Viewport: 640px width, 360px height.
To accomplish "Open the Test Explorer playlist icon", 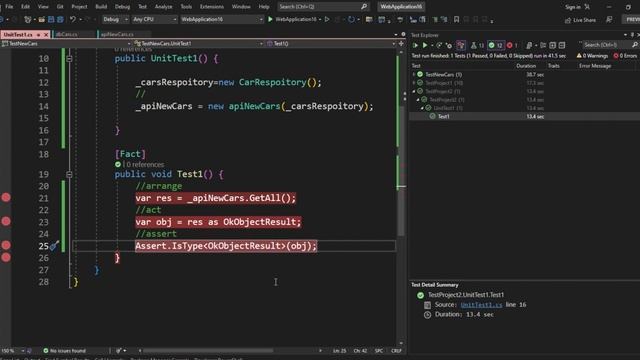I will (x=529, y=45).
